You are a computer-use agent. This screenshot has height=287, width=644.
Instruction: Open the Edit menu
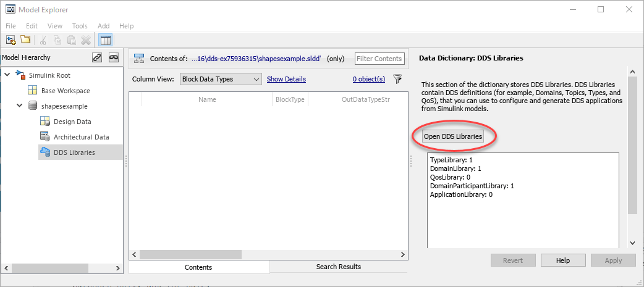tap(32, 26)
